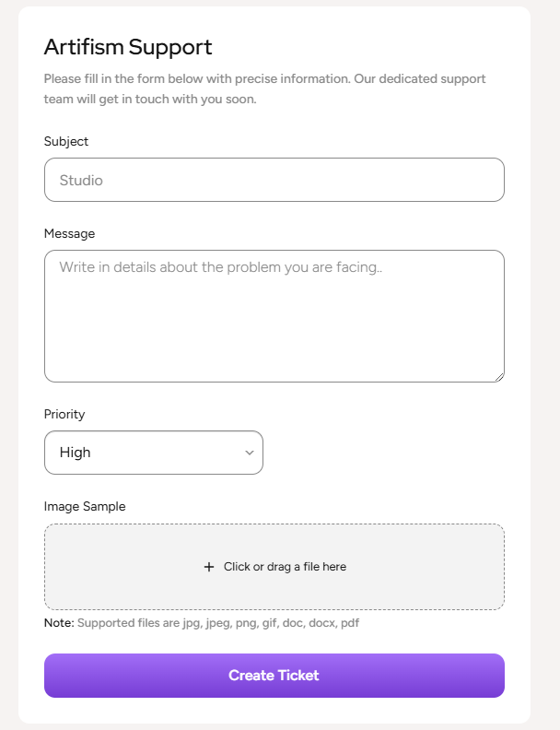Click the Subject field label

tap(66, 141)
